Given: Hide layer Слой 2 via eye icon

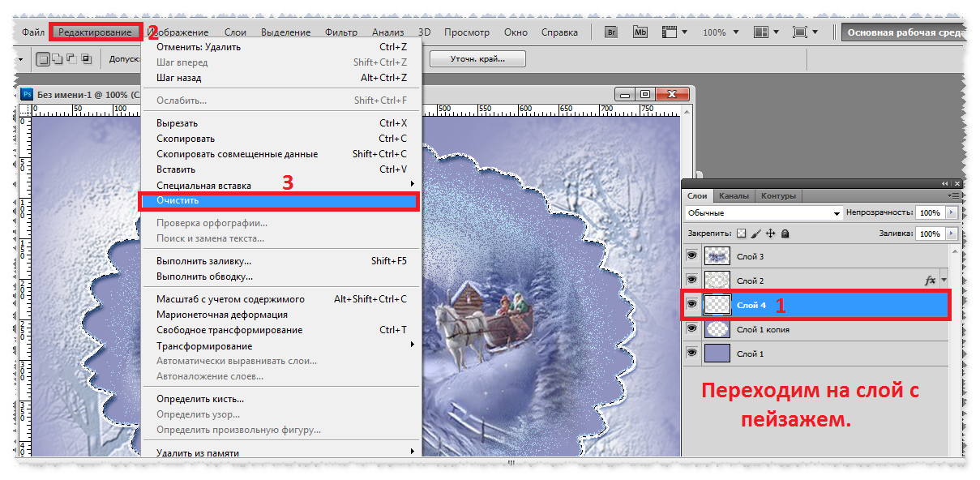Looking at the screenshot, I should 692,281.
